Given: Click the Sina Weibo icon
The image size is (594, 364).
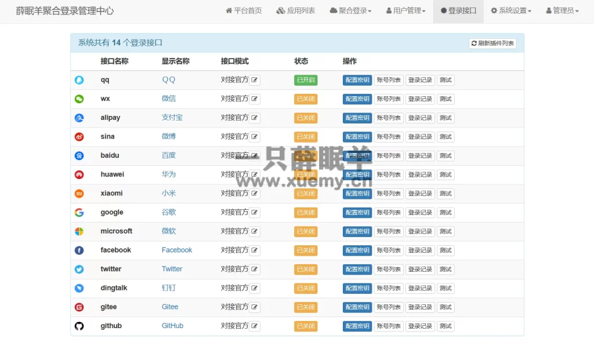Looking at the screenshot, I should 79,137.
